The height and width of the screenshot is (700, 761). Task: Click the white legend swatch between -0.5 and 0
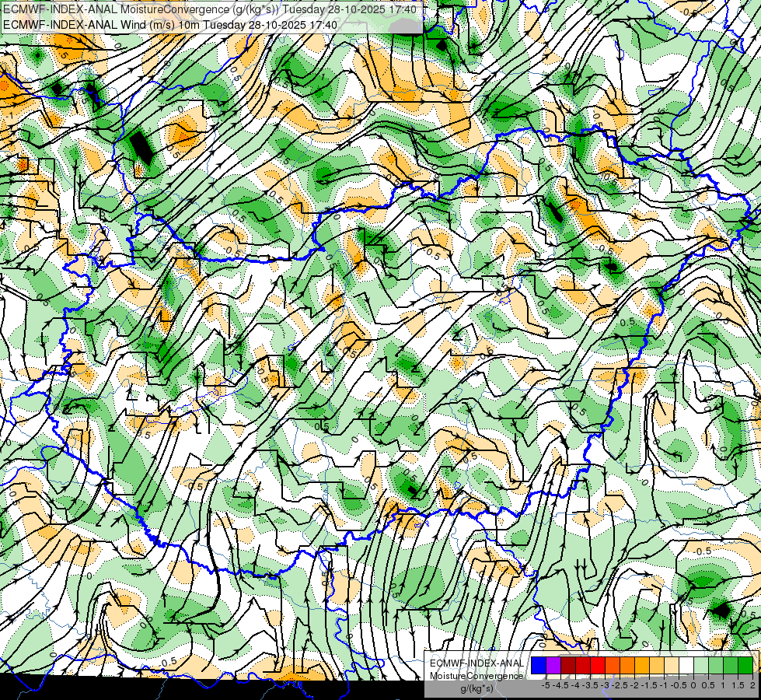click(686, 666)
